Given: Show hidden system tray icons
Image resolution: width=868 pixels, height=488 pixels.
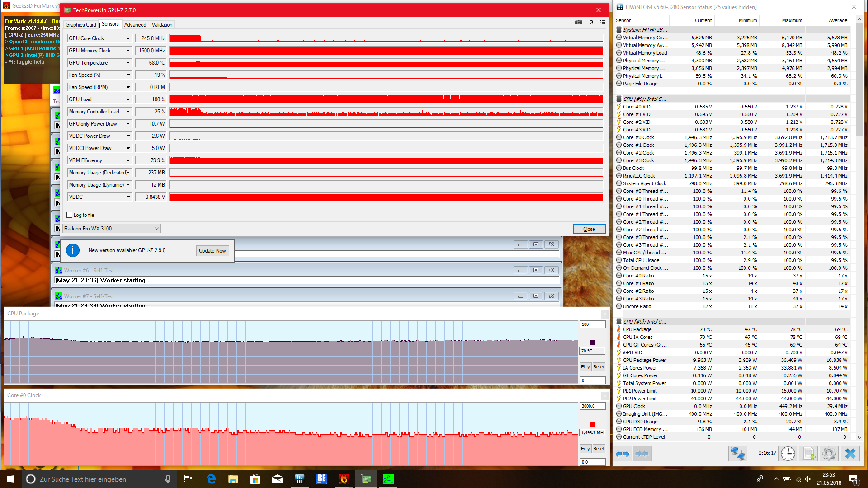Looking at the screenshot, I should (x=776, y=479).
